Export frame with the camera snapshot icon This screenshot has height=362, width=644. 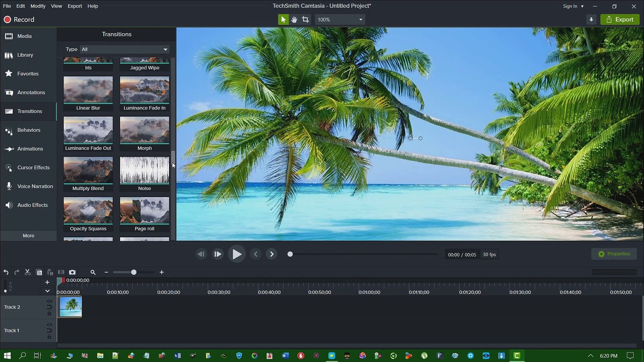(72, 272)
